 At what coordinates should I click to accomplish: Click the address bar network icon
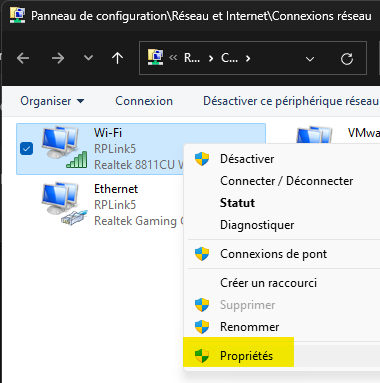click(x=155, y=57)
